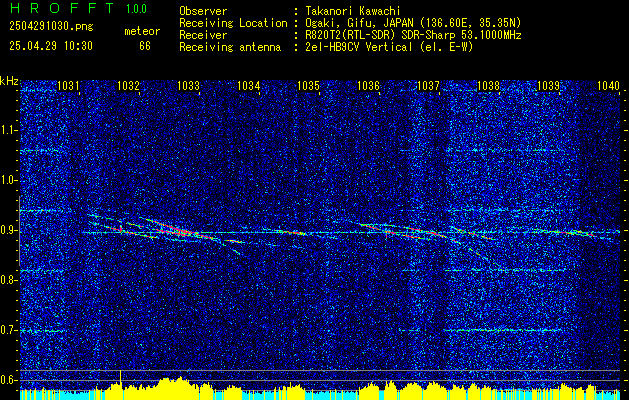Click the 0.9 kHz axis label
Viewport: 629px width, 400px height.
9,230
